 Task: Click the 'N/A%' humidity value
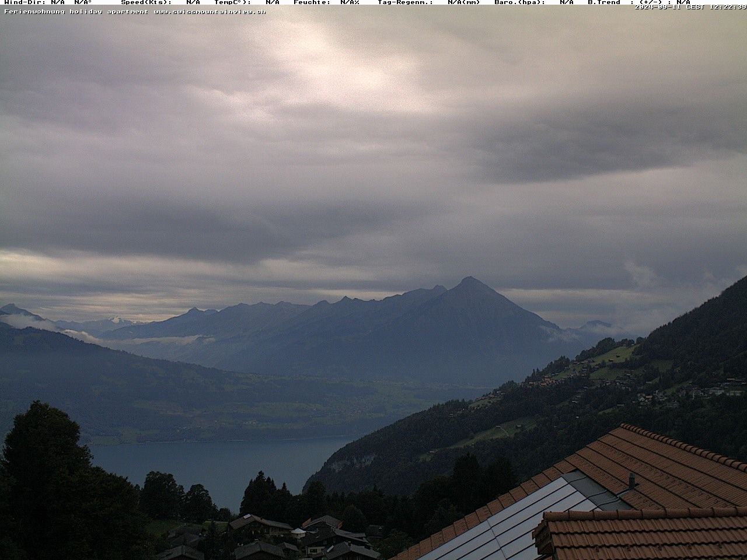point(350,2)
